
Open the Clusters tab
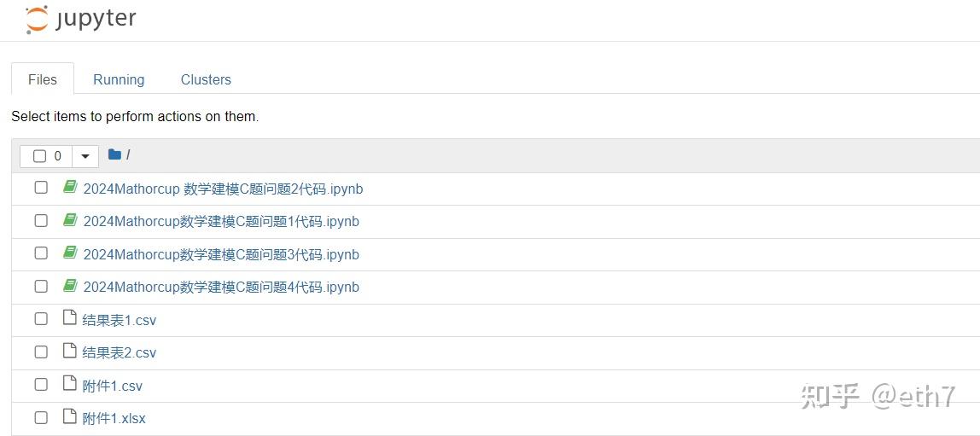pyautogui.click(x=206, y=79)
